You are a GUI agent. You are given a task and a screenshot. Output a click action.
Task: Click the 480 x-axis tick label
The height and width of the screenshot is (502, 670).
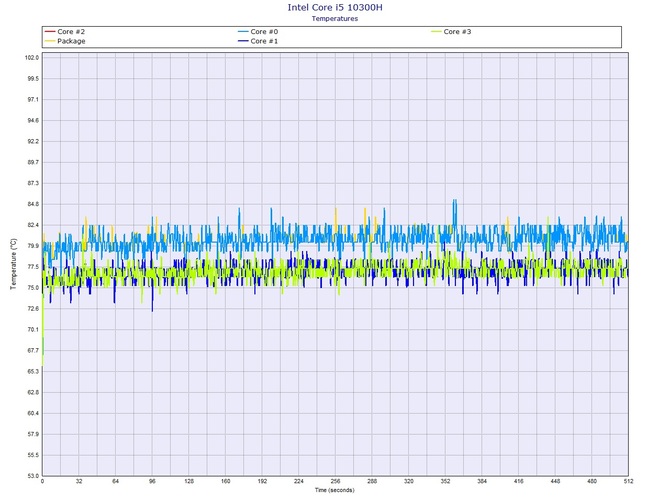(x=592, y=481)
